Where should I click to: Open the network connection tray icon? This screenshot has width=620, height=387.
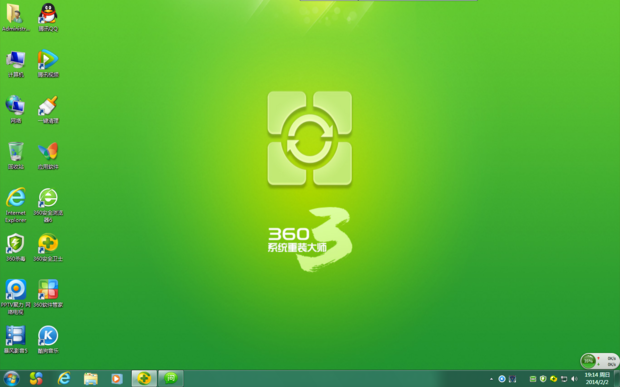(564, 379)
